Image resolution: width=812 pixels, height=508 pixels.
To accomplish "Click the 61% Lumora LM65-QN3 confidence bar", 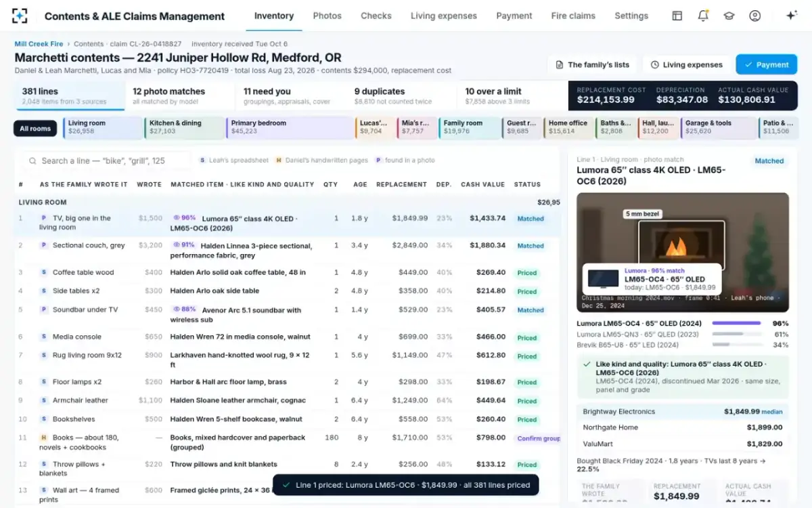I will (736, 335).
